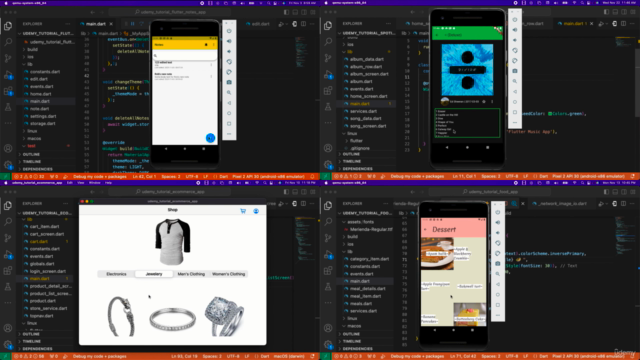Click emulator zoom icon beside music app phone
The width and height of the screenshot is (640, 360).
coord(515,81)
